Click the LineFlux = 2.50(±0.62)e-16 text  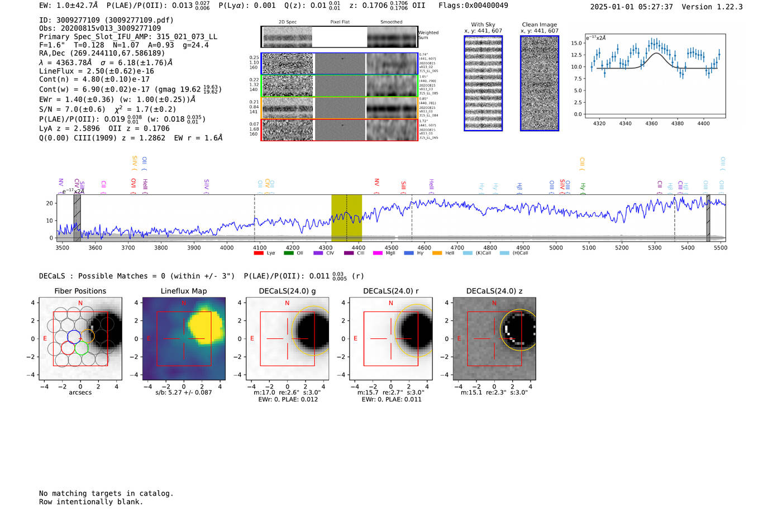click(97, 71)
